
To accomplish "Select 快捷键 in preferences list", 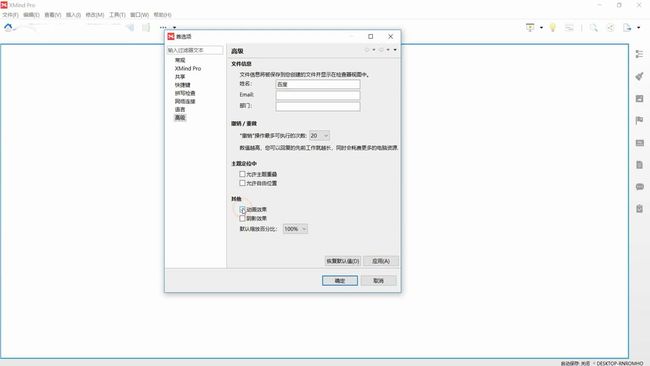I will [182, 85].
